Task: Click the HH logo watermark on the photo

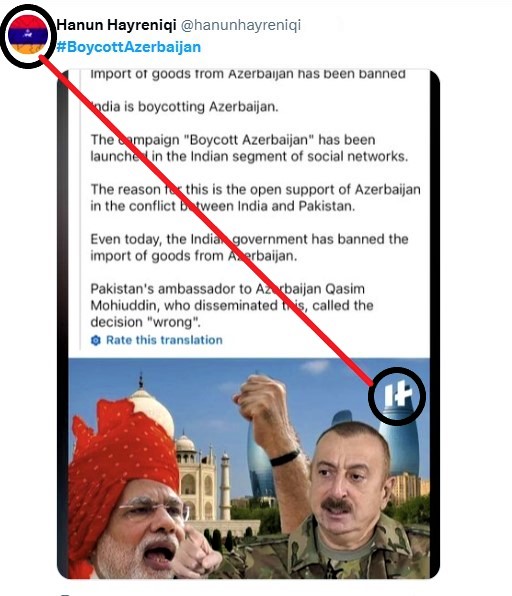Action: 398,395
